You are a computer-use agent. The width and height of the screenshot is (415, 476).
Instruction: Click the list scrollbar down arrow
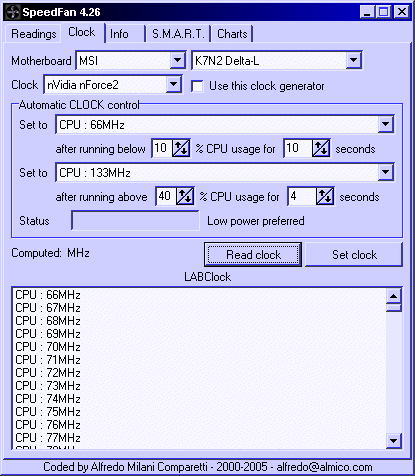394,441
